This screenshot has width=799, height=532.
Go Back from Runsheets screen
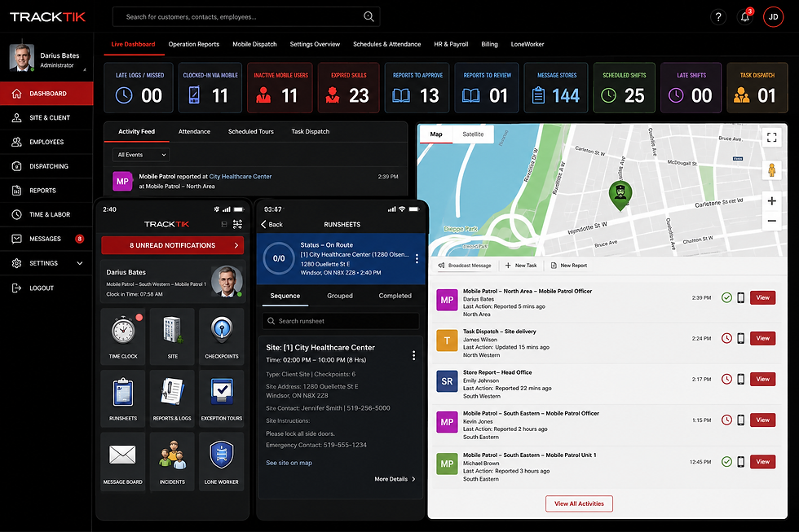pyautogui.click(x=271, y=225)
